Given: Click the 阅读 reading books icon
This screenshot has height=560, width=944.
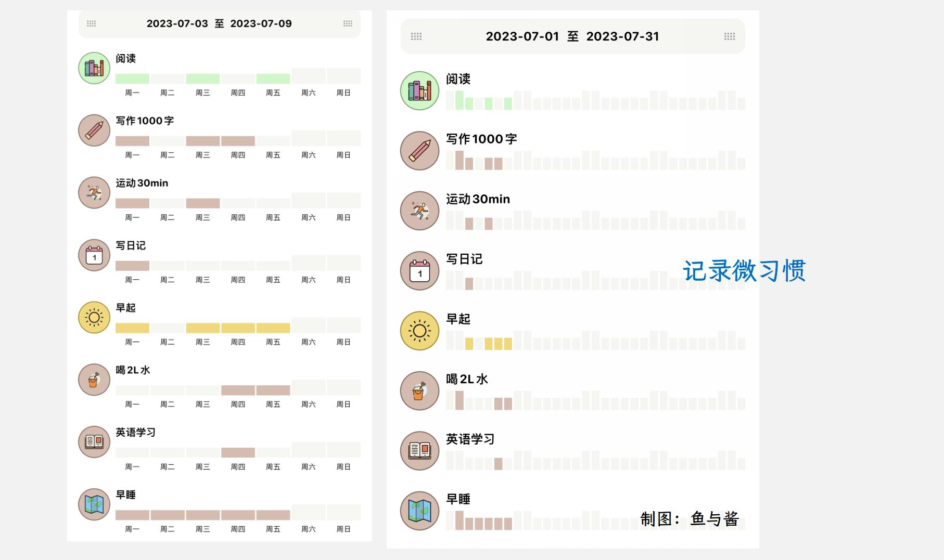Looking at the screenshot, I should [94, 67].
